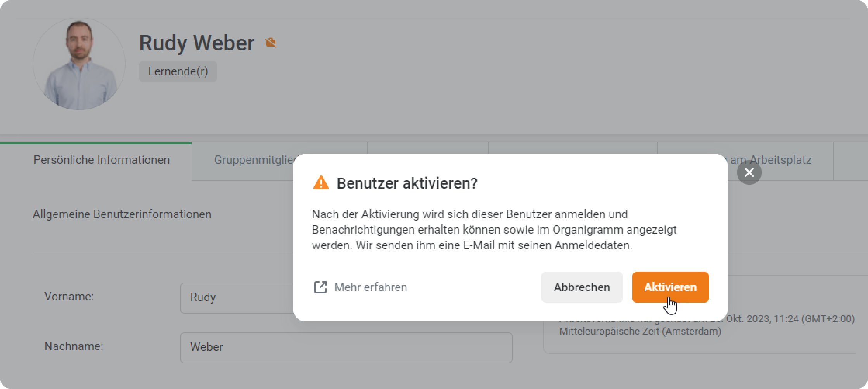The width and height of the screenshot is (868, 389).
Task: Open the Mehr erfahren link
Action: [370, 287]
